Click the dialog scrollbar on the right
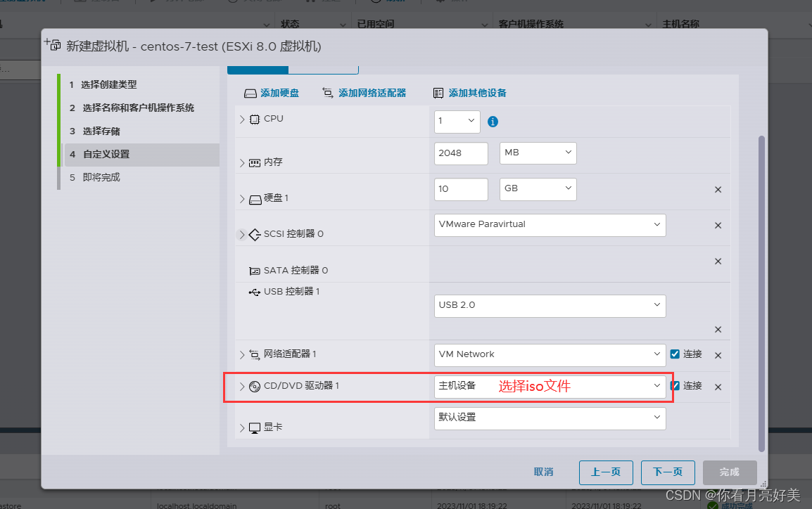This screenshot has height=509, width=812. click(761, 281)
